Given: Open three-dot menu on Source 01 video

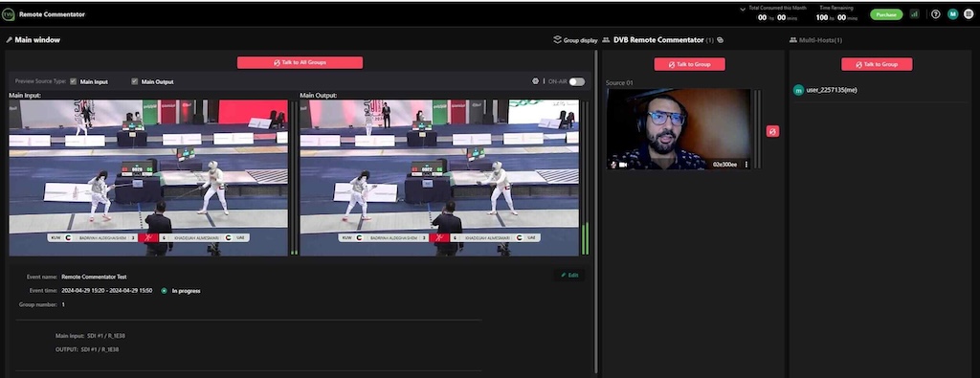Looking at the screenshot, I should [x=746, y=165].
